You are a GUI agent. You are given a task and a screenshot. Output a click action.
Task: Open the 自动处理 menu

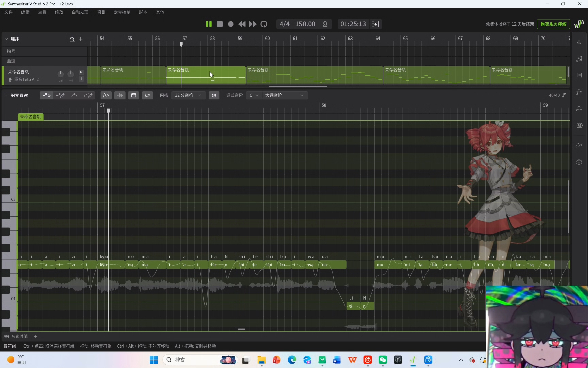click(80, 12)
